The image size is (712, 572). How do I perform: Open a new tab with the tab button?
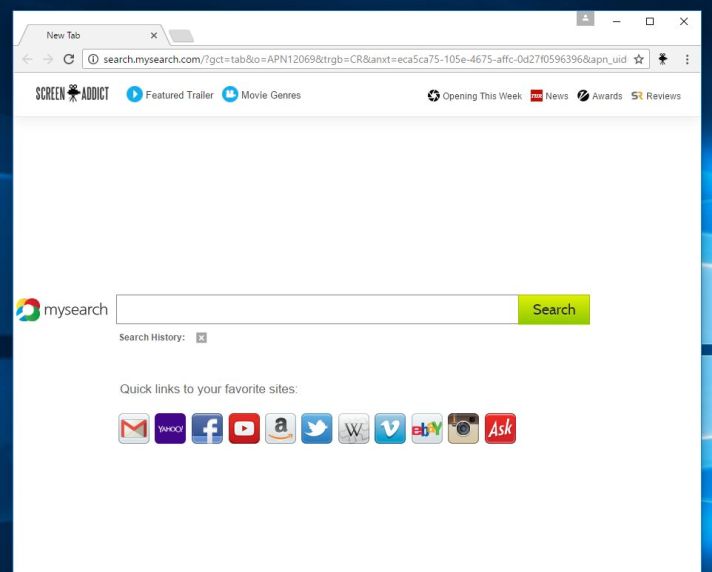click(181, 36)
